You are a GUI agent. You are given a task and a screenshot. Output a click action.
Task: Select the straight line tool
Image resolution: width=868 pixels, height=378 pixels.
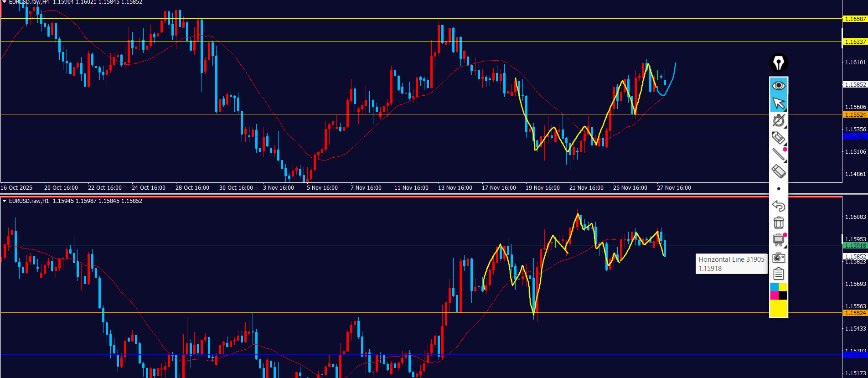[x=778, y=155]
